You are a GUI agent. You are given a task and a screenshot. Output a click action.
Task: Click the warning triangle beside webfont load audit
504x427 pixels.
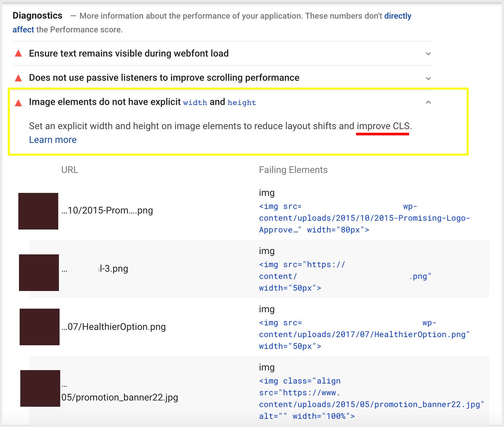[x=19, y=53]
